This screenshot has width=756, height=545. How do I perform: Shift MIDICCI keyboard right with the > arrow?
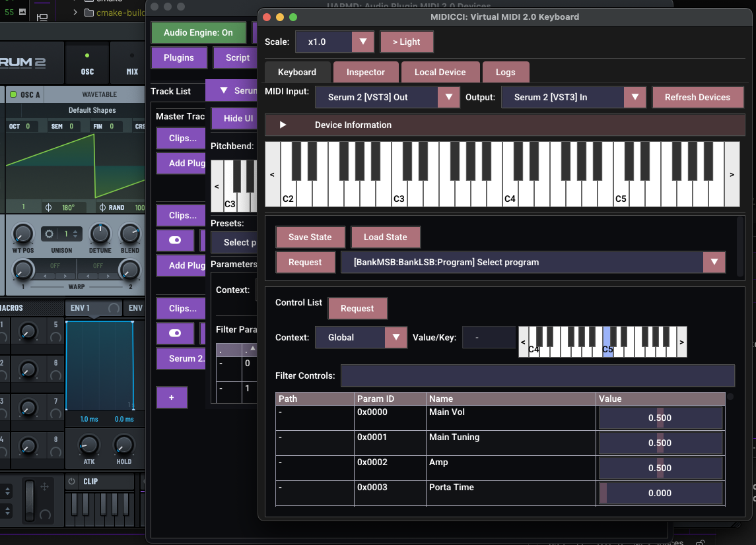coord(732,174)
